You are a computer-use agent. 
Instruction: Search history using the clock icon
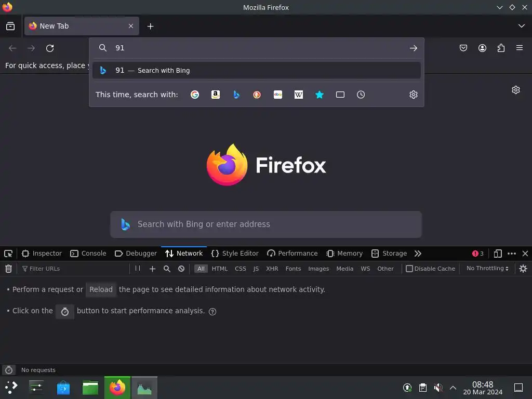click(x=361, y=95)
